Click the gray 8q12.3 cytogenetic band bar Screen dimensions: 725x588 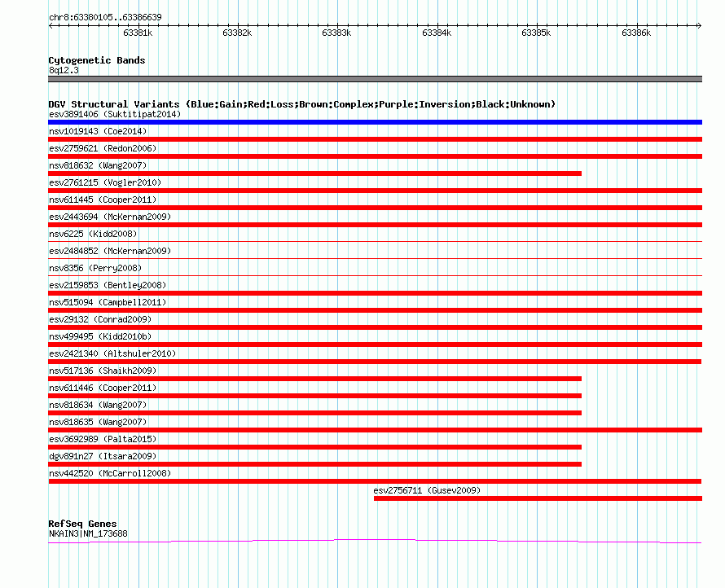point(375,79)
